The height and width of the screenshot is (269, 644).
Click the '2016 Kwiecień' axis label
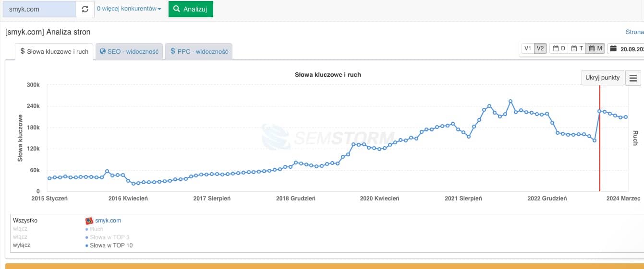pyautogui.click(x=128, y=198)
